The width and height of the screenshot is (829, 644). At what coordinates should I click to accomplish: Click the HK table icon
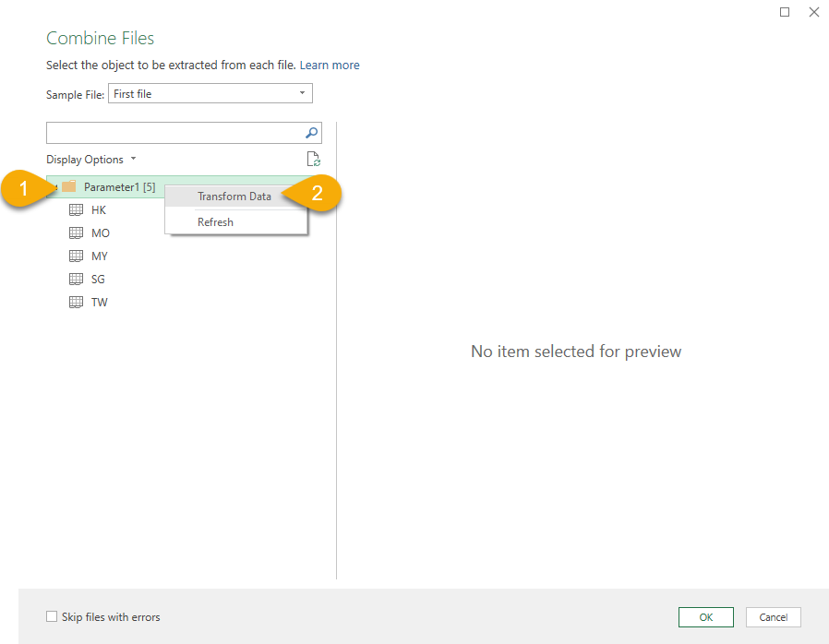click(x=77, y=210)
